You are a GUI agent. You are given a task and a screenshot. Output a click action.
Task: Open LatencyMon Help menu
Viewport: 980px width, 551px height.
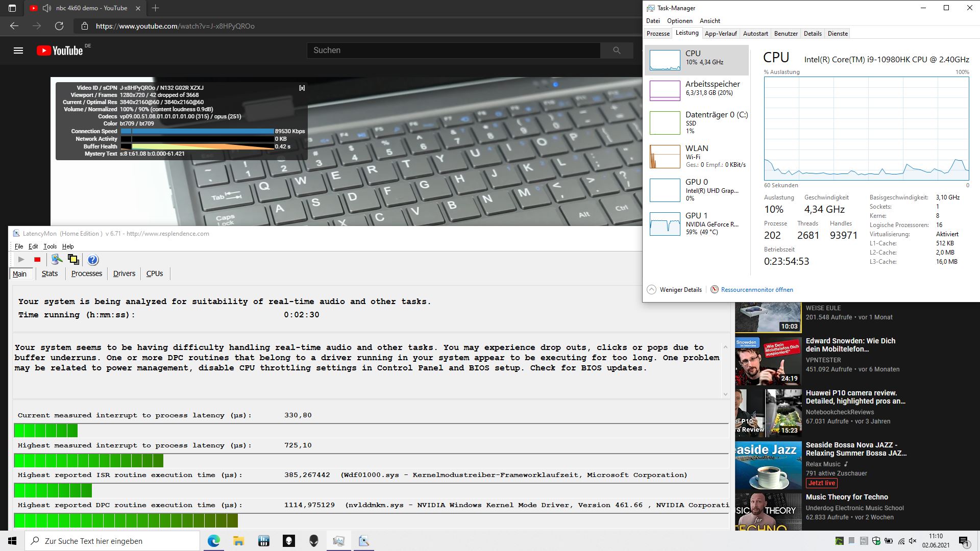[x=68, y=246]
